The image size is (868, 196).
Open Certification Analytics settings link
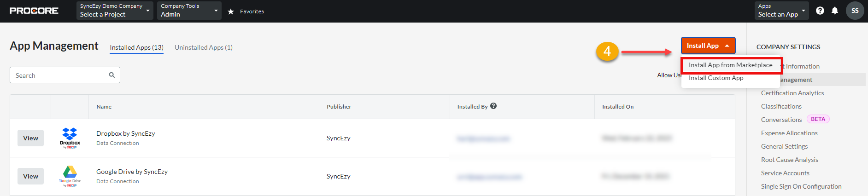(792, 93)
